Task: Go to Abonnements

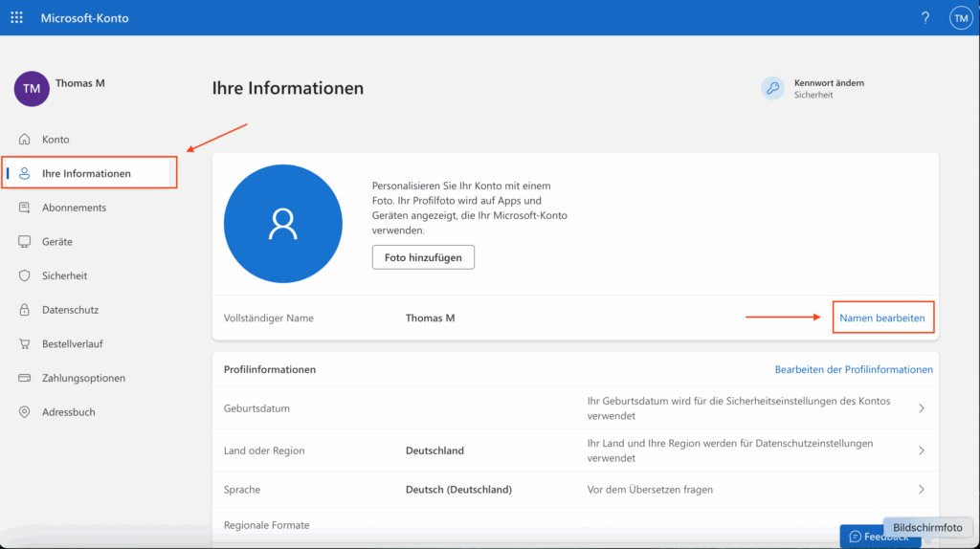Action: (74, 208)
